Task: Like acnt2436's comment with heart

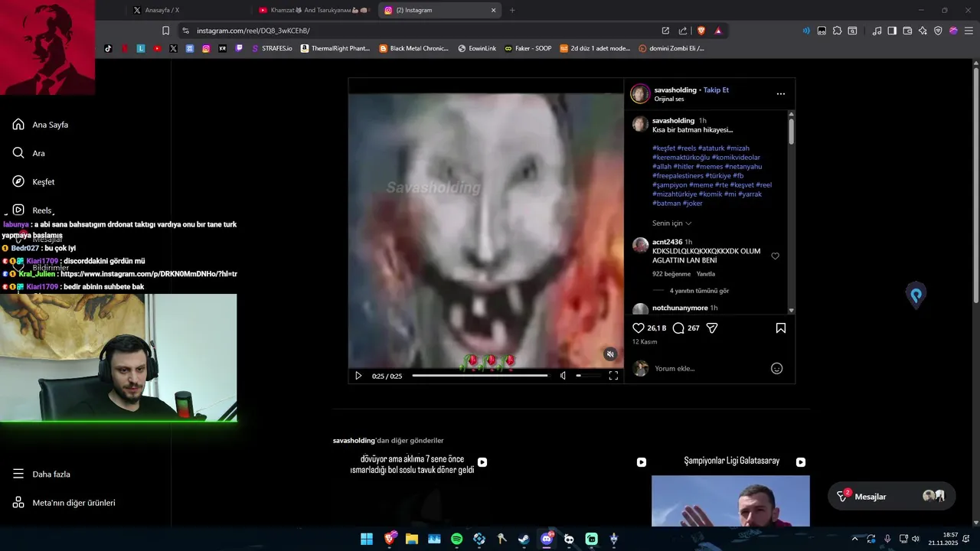Action: coord(775,256)
